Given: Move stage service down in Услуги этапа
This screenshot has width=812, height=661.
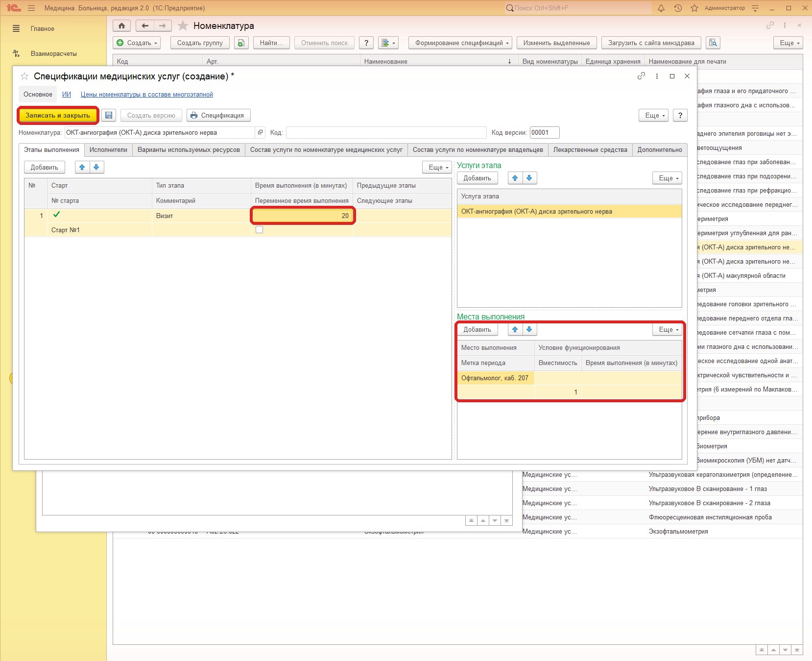Looking at the screenshot, I should [x=529, y=178].
